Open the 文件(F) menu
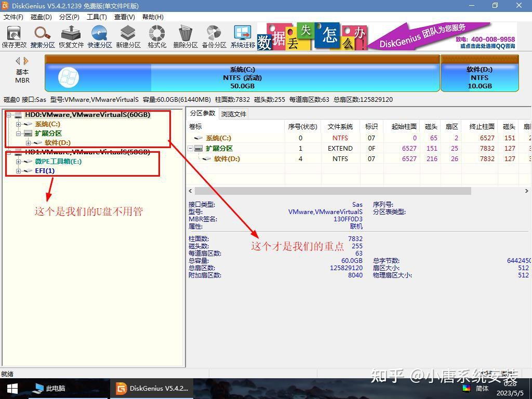 pyautogui.click(x=13, y=17)
